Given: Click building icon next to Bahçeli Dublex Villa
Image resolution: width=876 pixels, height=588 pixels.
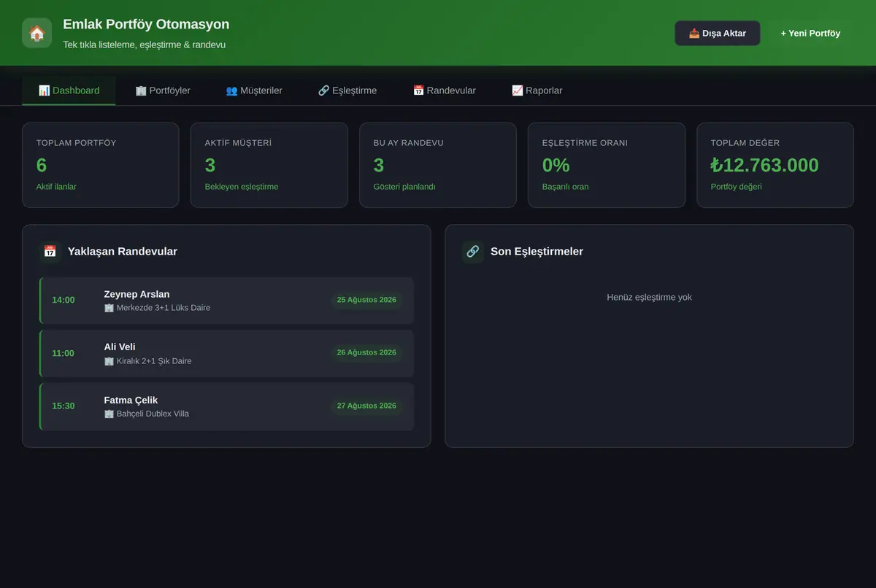Looking at the screenshot, I should point(109,414).
